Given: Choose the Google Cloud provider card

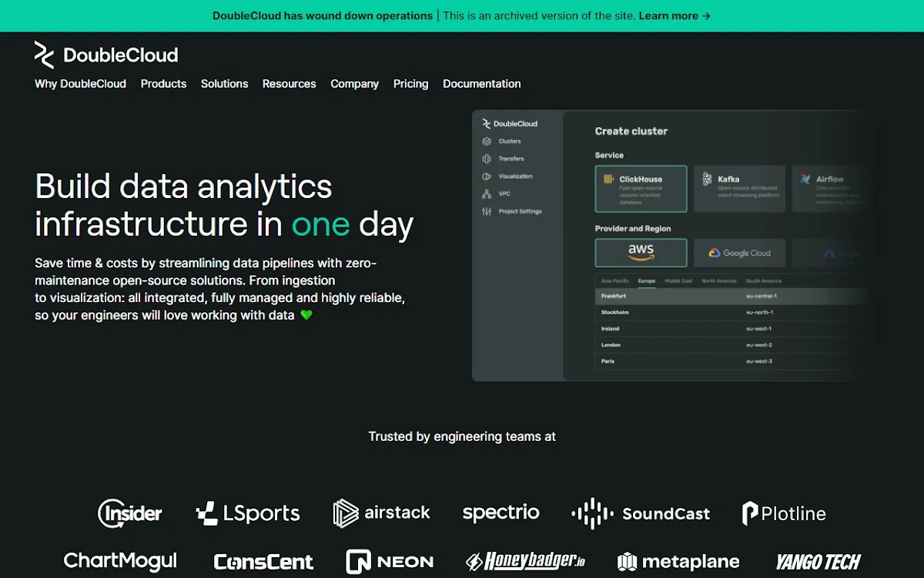Looking at the screenshot, I should click(739, 253).
